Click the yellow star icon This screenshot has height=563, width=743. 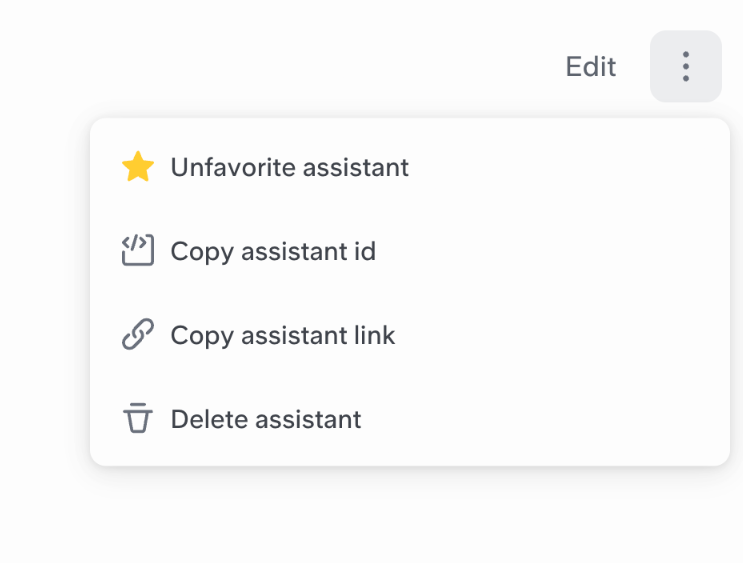tap(137, 167)
